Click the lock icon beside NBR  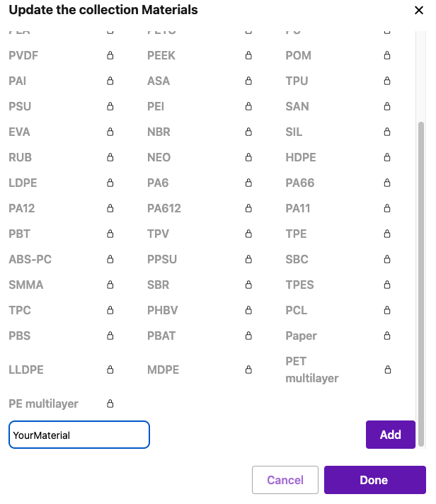click(248, 132)
